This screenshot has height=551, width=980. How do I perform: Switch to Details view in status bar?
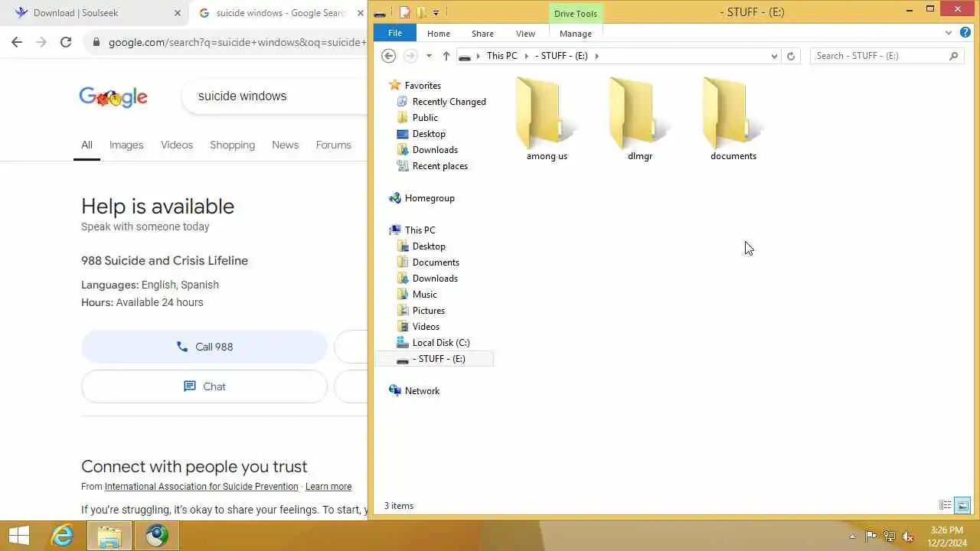click(x=946, y=505)
